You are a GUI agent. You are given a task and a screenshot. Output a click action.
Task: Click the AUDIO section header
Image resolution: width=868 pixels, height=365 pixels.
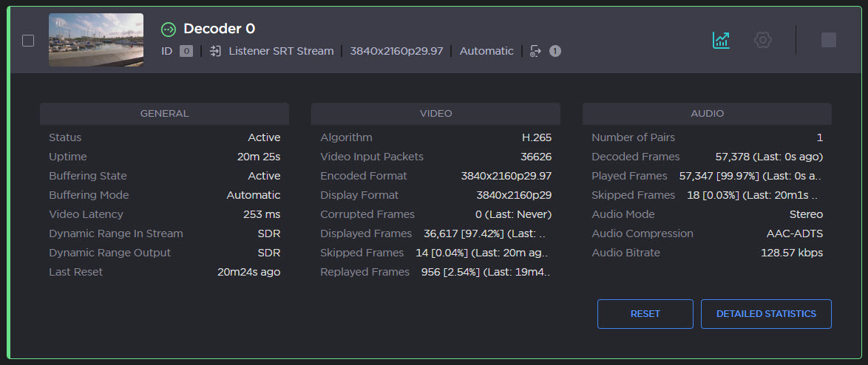707,114
